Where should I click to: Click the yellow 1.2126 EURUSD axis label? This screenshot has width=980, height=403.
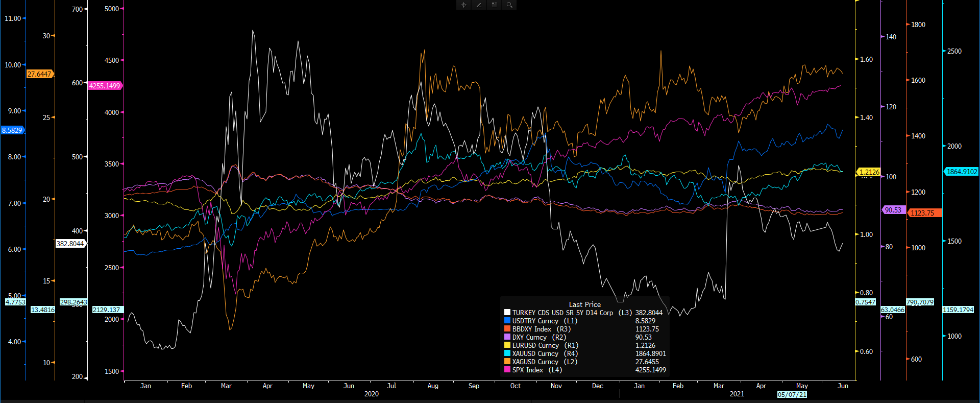pos(869,172)
